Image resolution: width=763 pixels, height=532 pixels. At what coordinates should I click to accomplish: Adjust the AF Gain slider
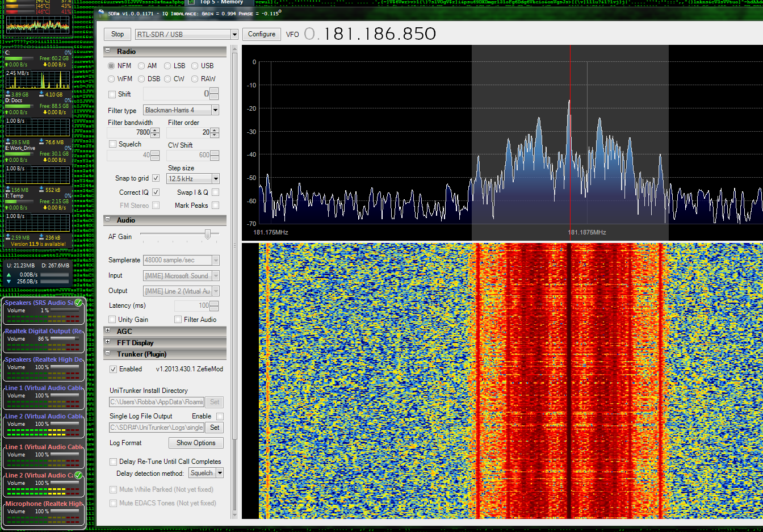[x=208, y=234]
